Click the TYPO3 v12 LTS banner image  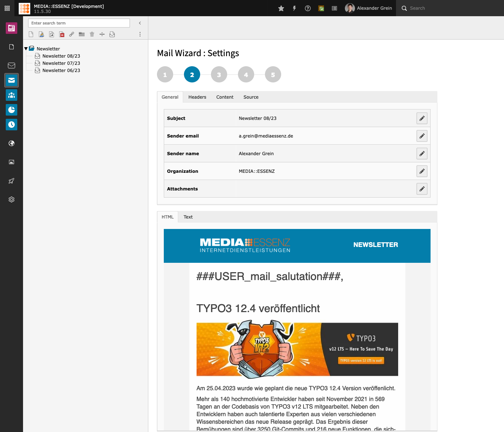coord(297,349)
